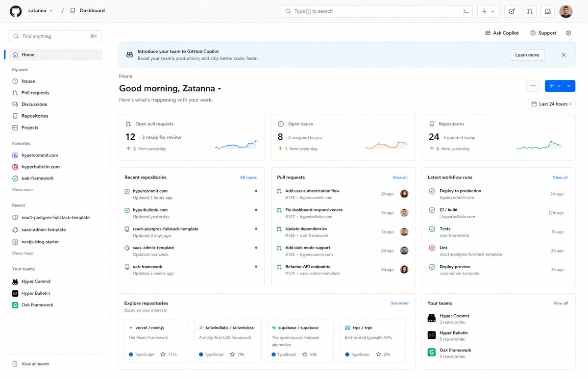Click the hypercommit.com favorite icon

(x=15, y=155)
